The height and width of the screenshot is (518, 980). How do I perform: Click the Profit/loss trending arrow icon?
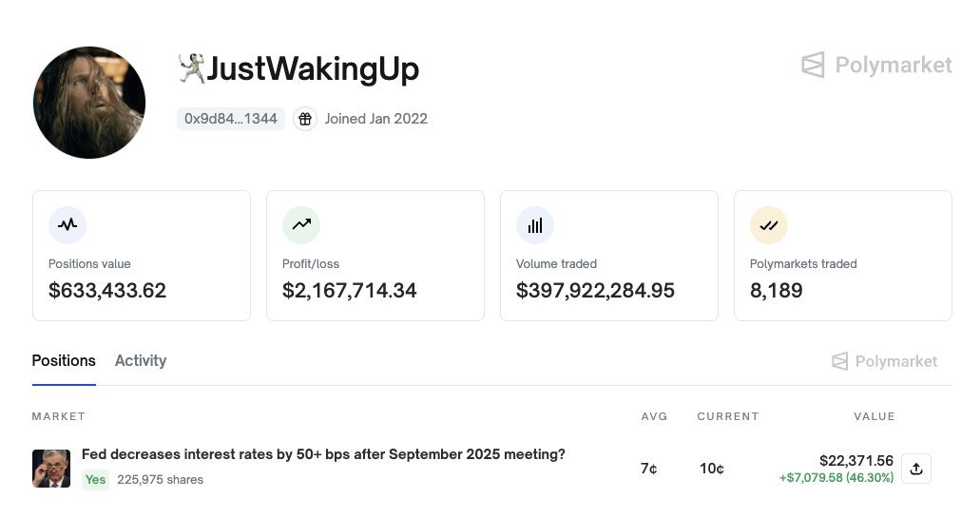click(x=301, y=225)
